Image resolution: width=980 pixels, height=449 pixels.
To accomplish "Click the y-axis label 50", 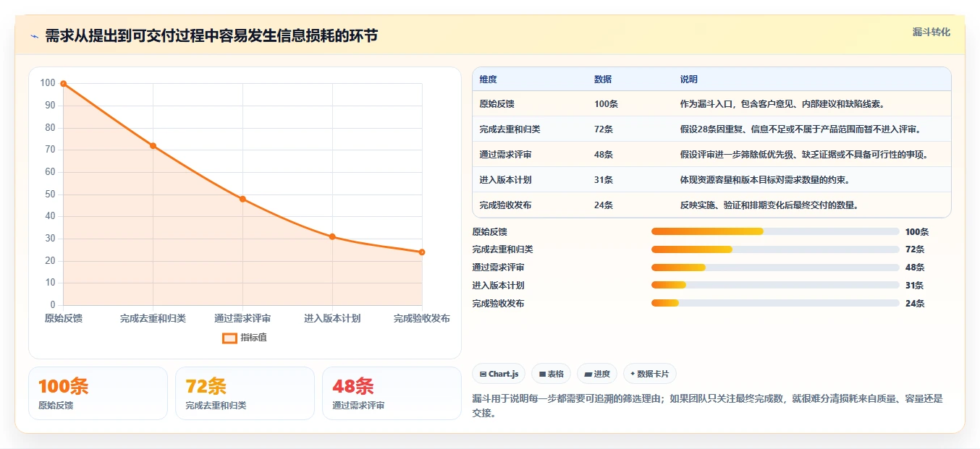I will point(50,194).
